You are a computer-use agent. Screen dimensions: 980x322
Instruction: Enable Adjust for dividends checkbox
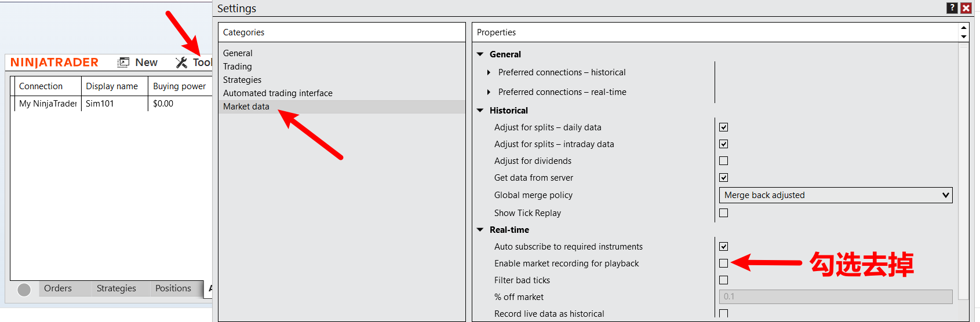point(723,161)
